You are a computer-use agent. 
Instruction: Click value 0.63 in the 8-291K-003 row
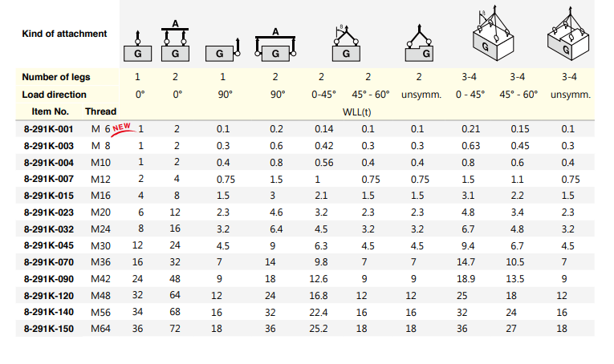pos(470,146)
